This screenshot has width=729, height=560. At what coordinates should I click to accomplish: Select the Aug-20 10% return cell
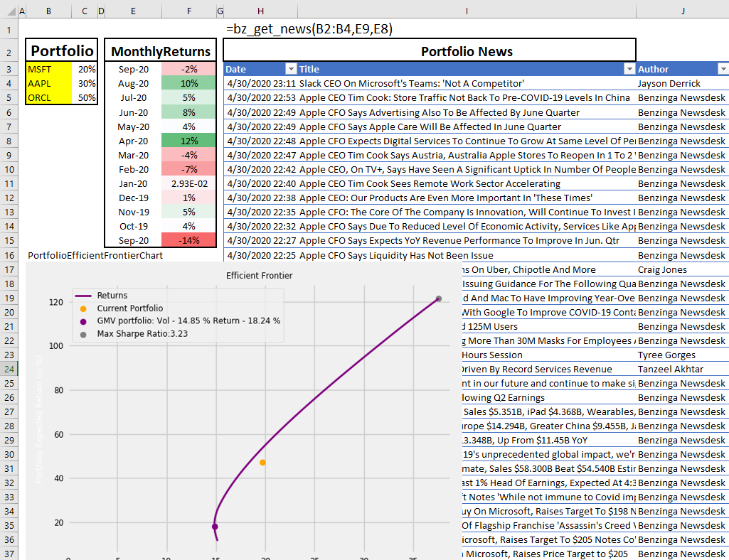click(x=188, y=84)
